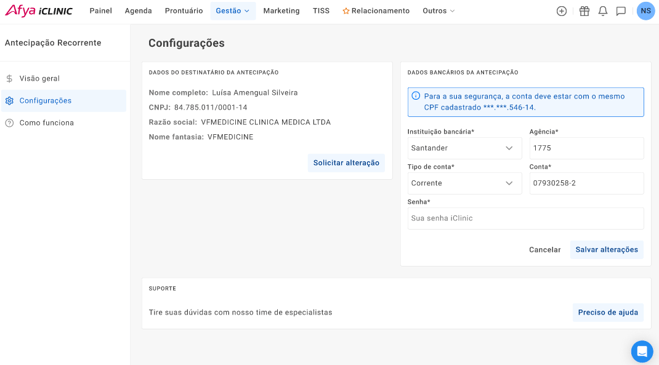Click Salvar alterações
The height and width of the screenshot is (365, 659).
point(606,250)
